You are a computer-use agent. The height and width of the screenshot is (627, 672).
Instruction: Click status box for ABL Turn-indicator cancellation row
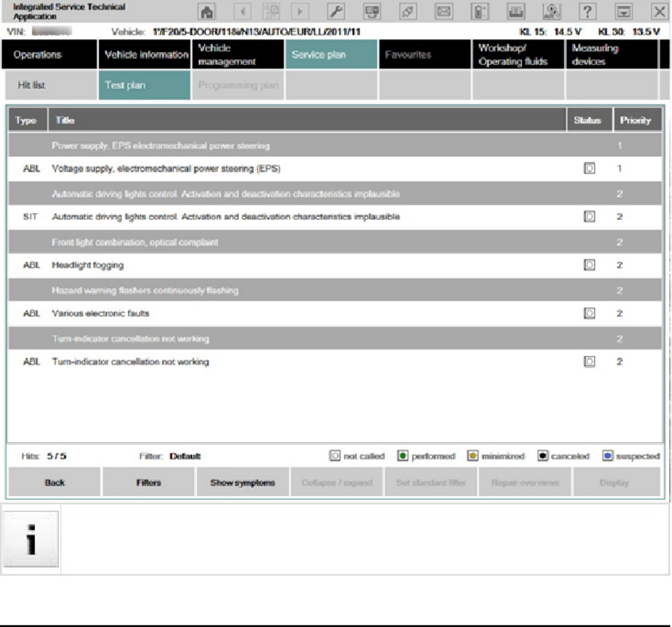(589, 362)
